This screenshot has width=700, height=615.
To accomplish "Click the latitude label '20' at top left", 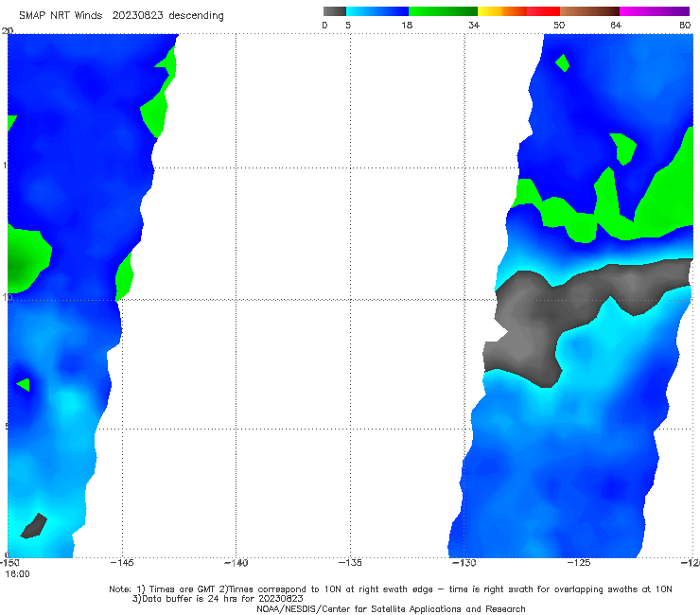I will click(x=8, y=30).
